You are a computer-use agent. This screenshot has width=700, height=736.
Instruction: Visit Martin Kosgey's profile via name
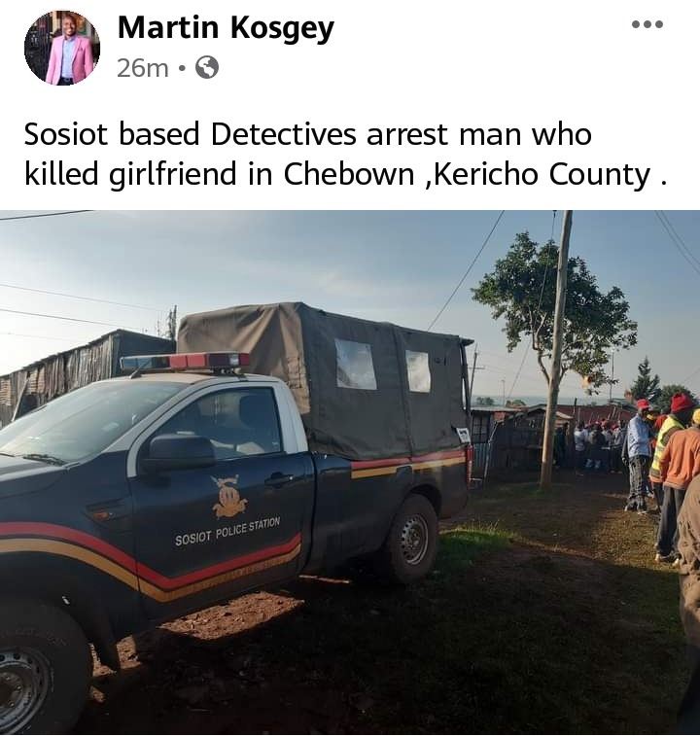tap(226, 27)
